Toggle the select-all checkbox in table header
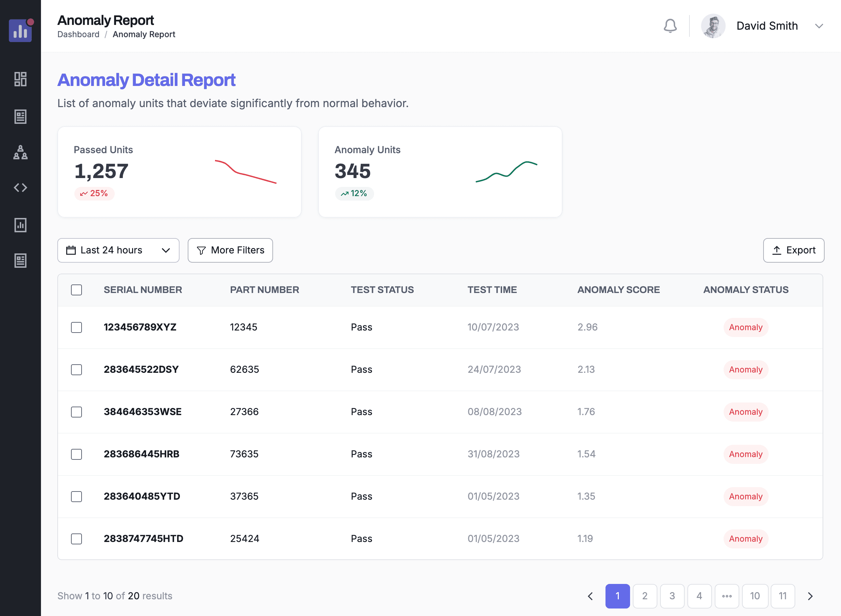 click(x=76, y=290)
